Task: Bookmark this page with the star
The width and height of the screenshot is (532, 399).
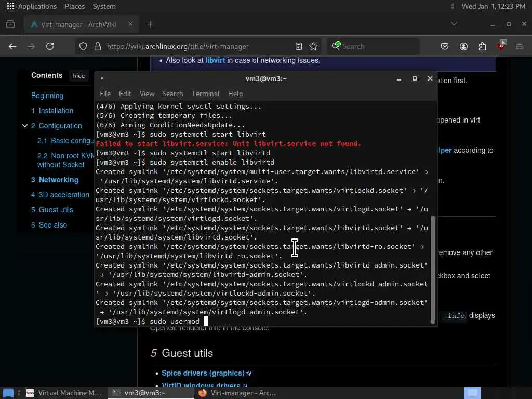Action: pyautogui.click(x=313, y=46)
